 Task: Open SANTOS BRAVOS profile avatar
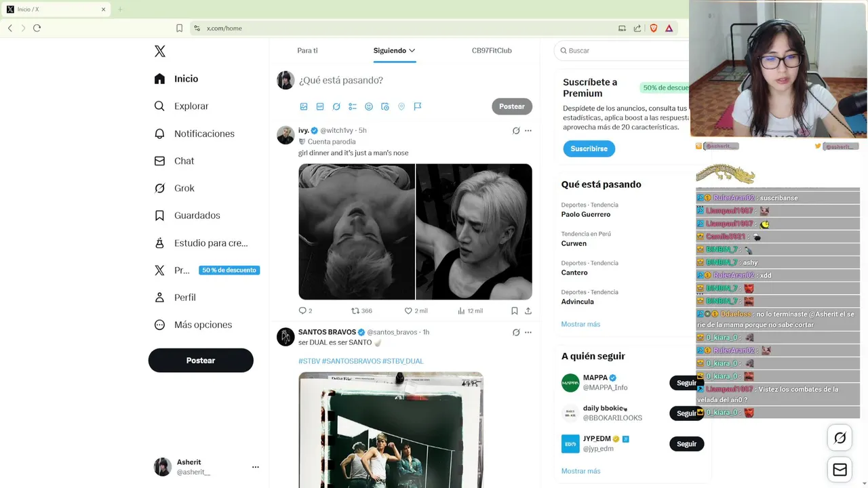(x=285, y=337)
